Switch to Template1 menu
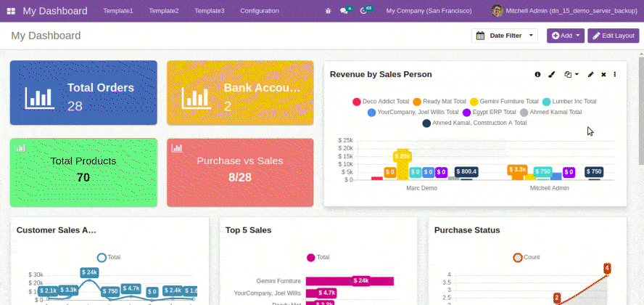Viewport: 644px width, 305px height. [118, 11]
